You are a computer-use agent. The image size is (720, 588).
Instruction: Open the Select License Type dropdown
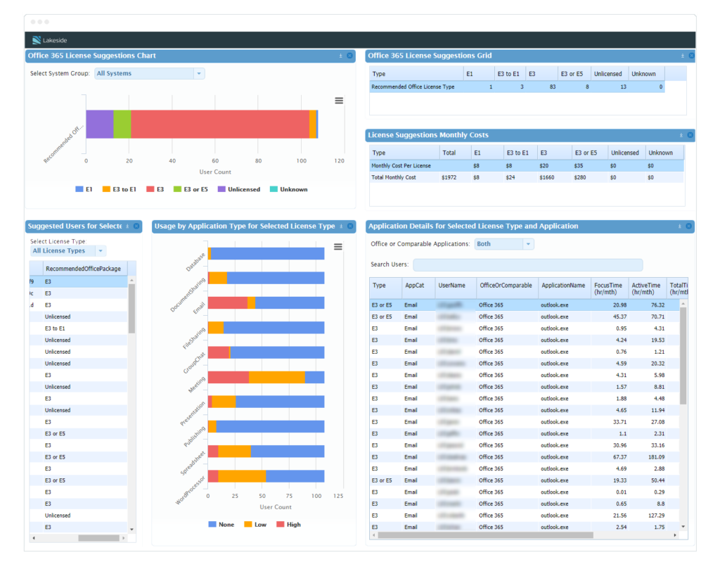pyautogui.click(x=101, y=250)
